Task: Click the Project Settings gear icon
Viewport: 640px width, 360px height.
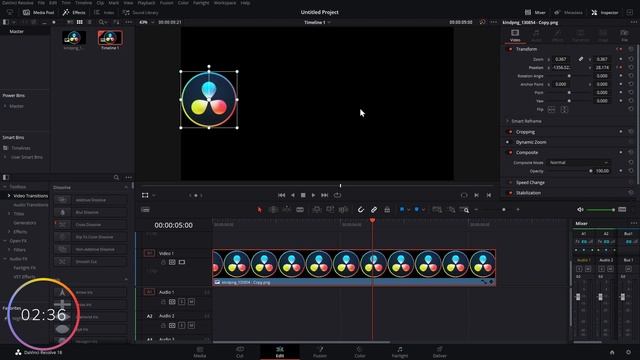Action: tap(628, 352)
